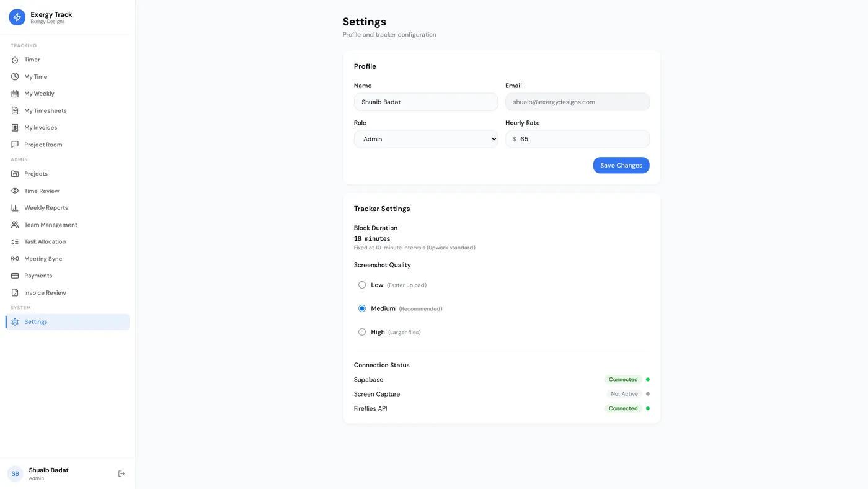Click the SB avatar circle
Image resolution: width=868 pixels, height=489 pixels.
pos(15,473)
